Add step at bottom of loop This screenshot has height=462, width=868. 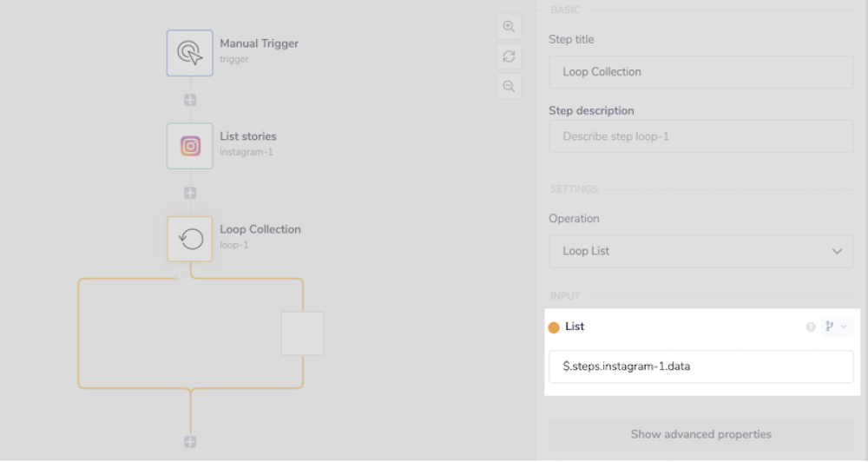190,442
